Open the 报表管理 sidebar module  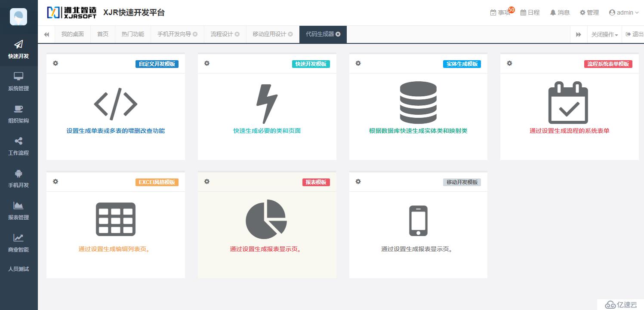[18, 211]
